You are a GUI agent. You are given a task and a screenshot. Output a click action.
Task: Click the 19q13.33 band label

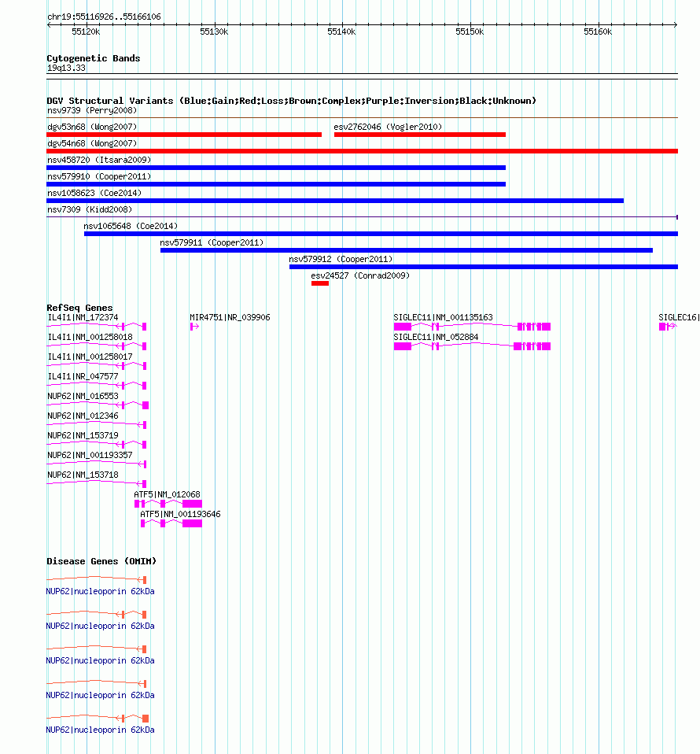[66, 68]
